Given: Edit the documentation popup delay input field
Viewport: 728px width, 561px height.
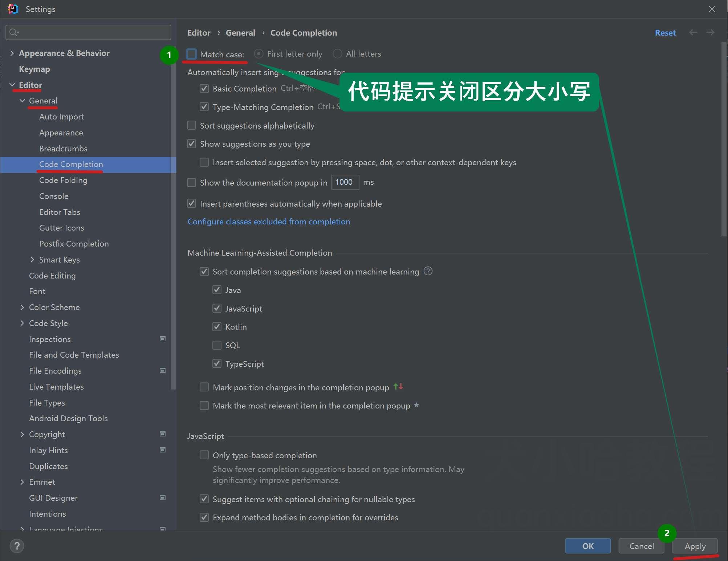Looking at the screenshot, I should [x=344, y=182].
